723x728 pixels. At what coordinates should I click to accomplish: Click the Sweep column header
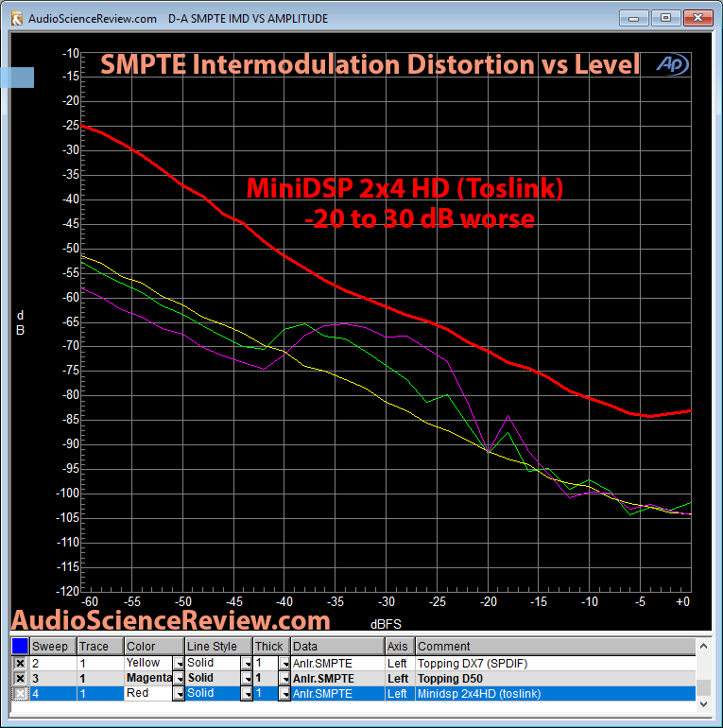point(53,646)
